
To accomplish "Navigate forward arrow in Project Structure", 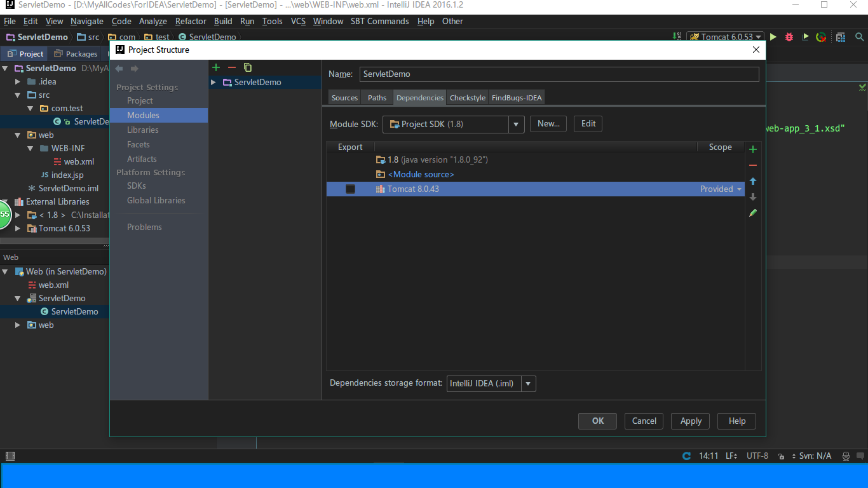I will 134,68.
